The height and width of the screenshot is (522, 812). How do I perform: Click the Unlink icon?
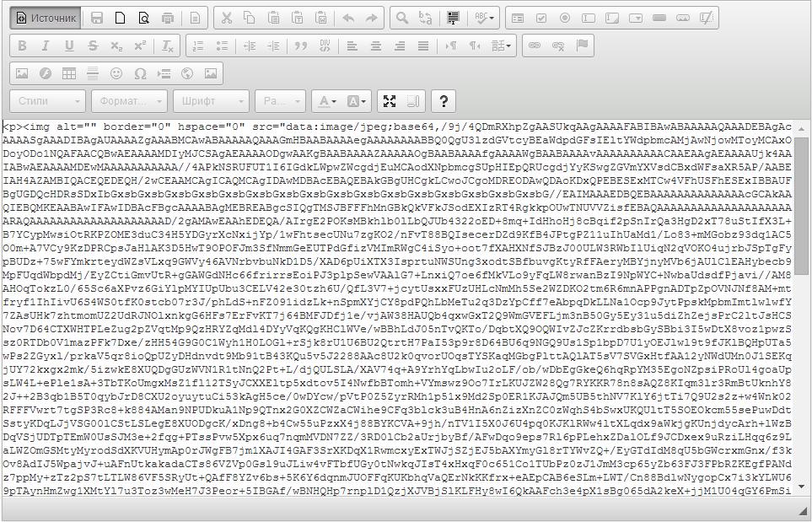click(x=558, y=46)
